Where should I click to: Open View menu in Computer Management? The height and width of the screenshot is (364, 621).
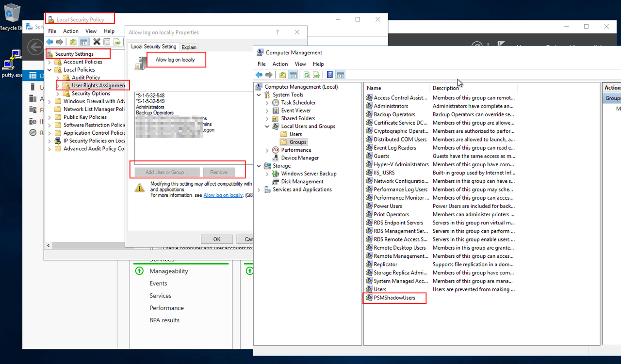click(300, 64)
